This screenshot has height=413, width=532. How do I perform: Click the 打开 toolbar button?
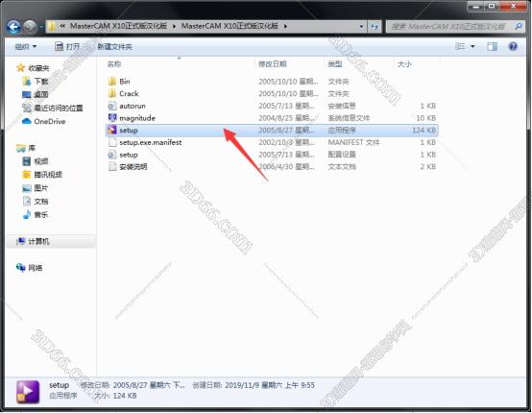tap(67, 46)
